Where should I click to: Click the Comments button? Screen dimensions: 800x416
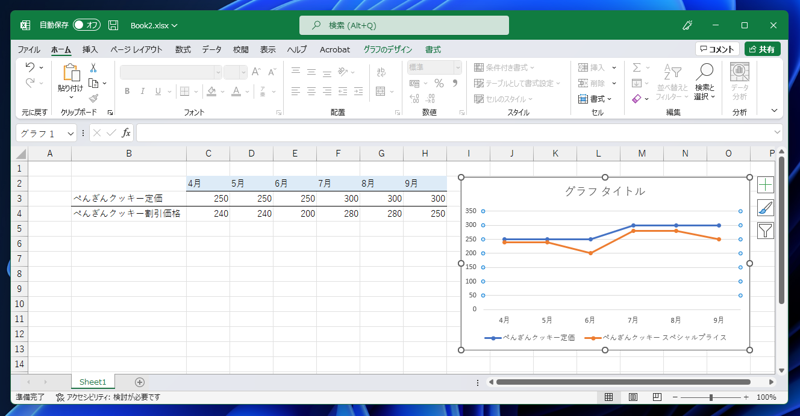[x=717, y=49]
